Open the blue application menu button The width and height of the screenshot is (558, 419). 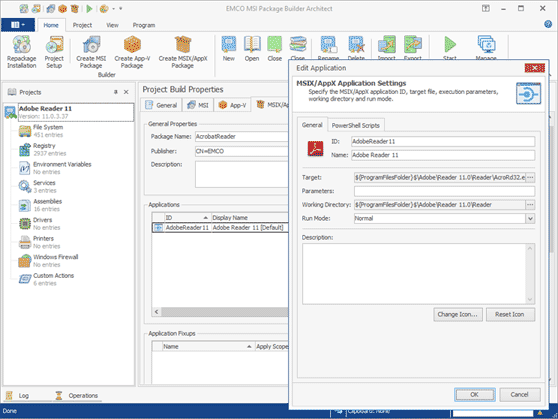[18, 25]
